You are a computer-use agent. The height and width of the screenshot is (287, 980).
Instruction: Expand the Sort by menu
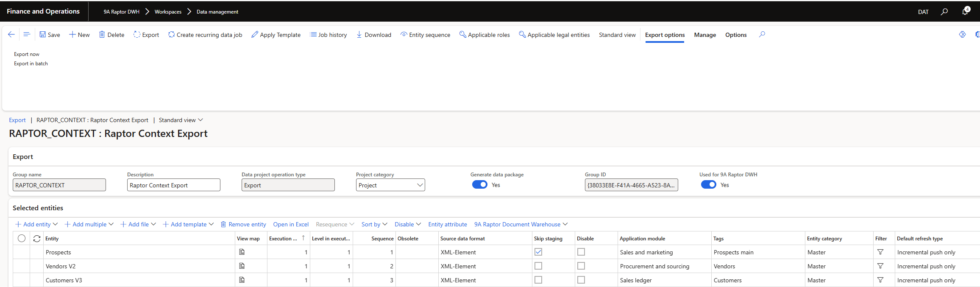pyautogui.click(x=374, y=224)
